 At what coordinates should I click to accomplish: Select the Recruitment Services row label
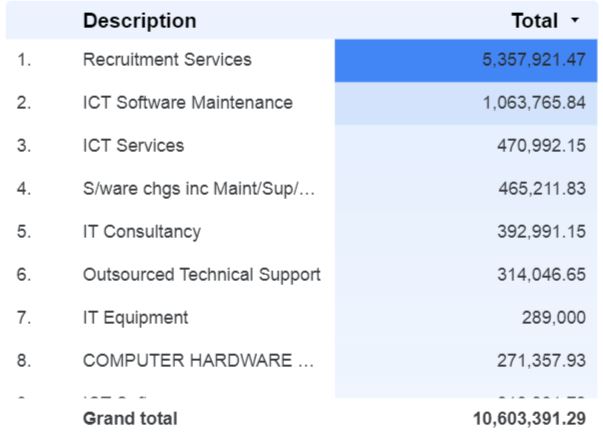pyautogui.click(x=167, y=60)
